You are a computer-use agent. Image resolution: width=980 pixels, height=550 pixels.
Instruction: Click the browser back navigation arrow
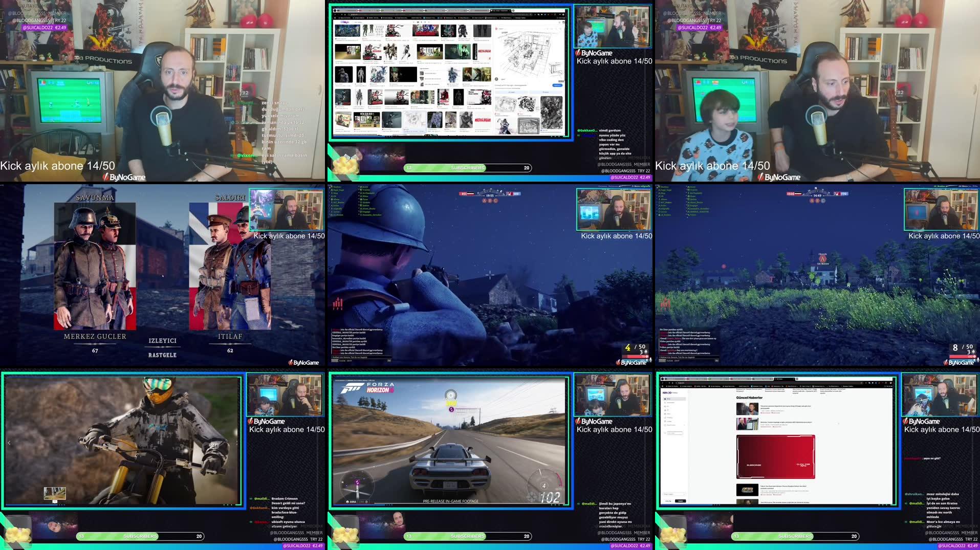[x=336, y=15]
